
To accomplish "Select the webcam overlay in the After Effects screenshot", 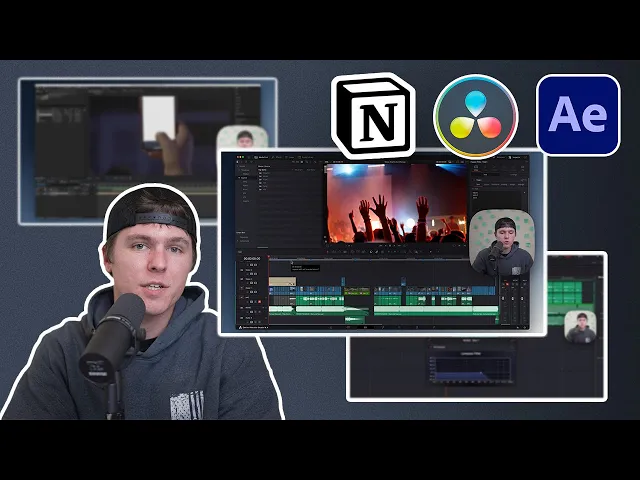I will tap(242, 137).
